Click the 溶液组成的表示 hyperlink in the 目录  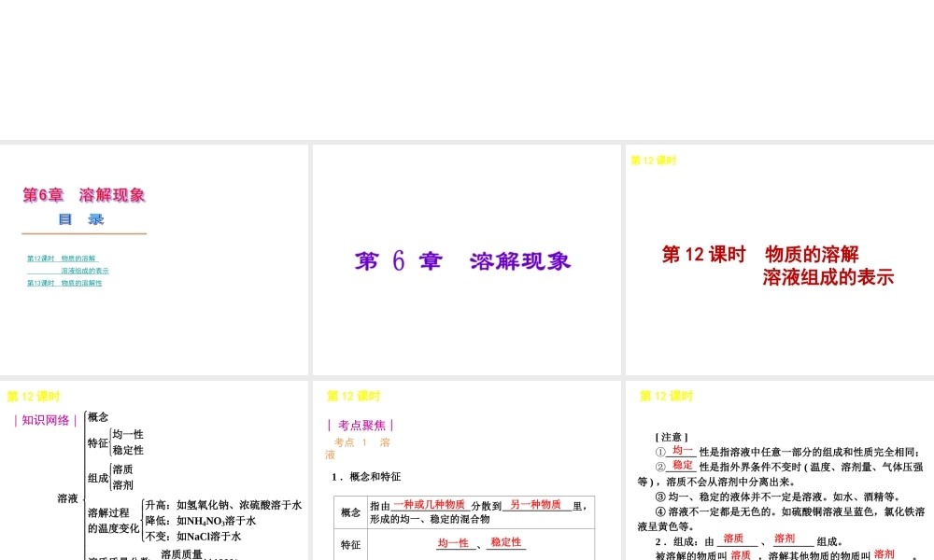click(84, 271)
